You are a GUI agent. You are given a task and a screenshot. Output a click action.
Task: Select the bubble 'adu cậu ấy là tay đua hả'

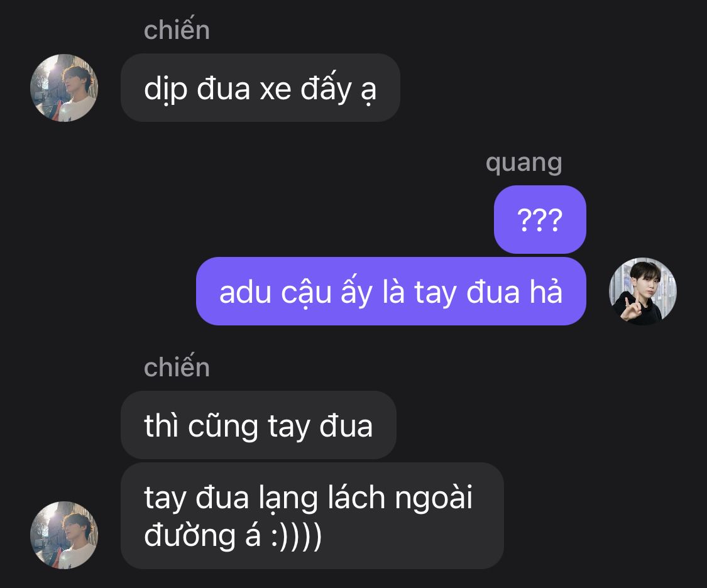(x=391, y=291)
